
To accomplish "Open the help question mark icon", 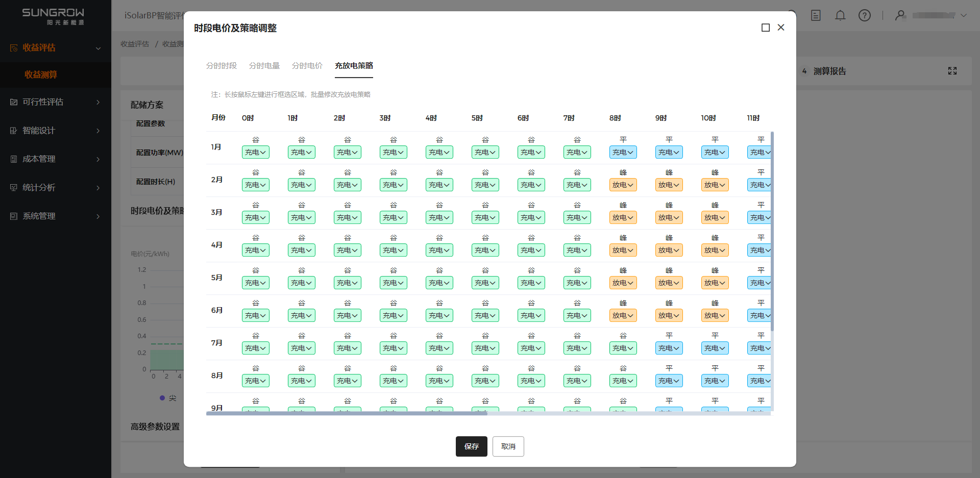I will click(x=864, y=15).
